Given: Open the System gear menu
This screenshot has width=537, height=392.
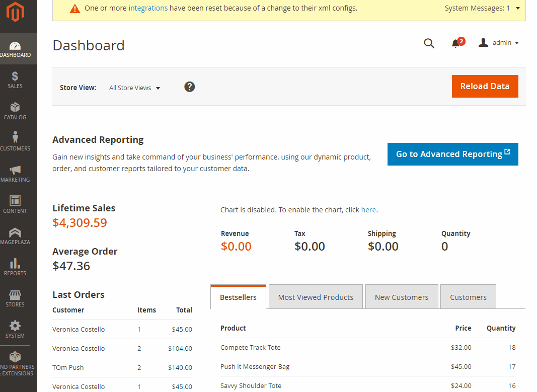Looking at the screenshot, I should pyautogui.click(x=15, y=329).
